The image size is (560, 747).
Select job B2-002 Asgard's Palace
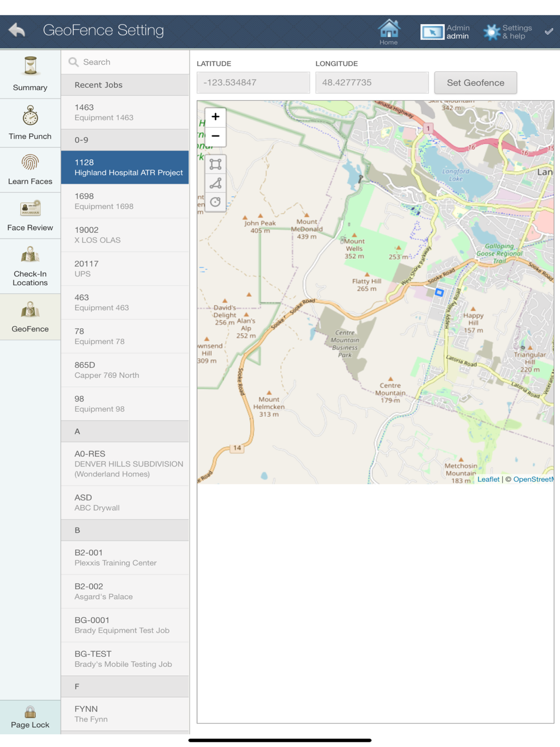[x=125, y=591]
